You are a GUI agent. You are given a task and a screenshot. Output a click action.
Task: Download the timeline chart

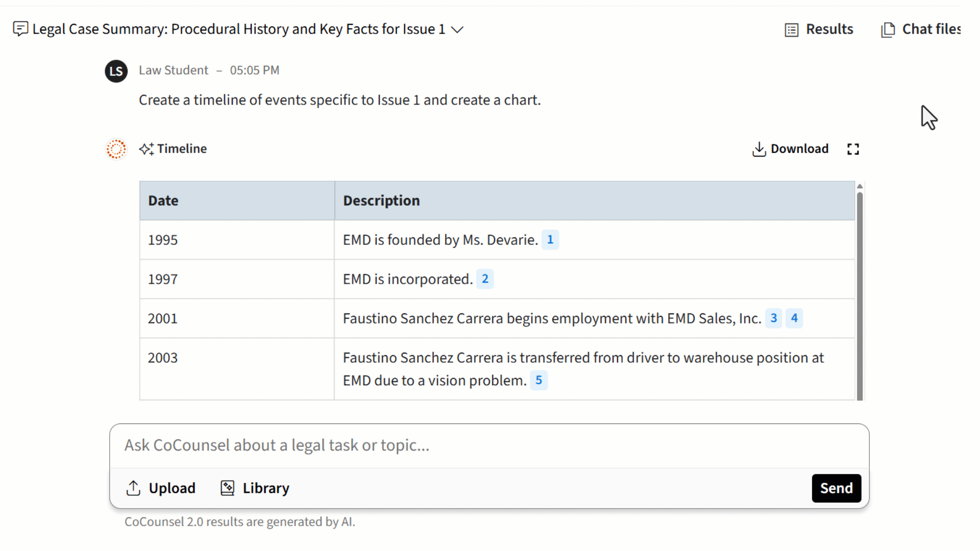click(790, 149)
